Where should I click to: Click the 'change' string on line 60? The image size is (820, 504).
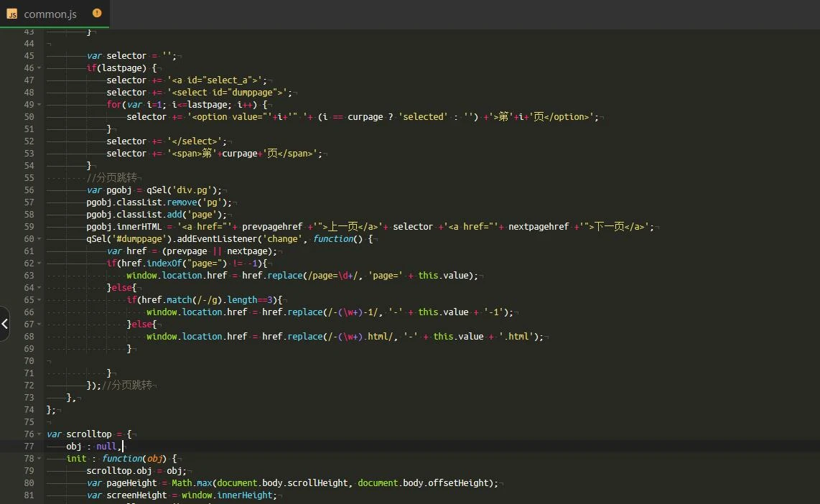tap(282, 239)
